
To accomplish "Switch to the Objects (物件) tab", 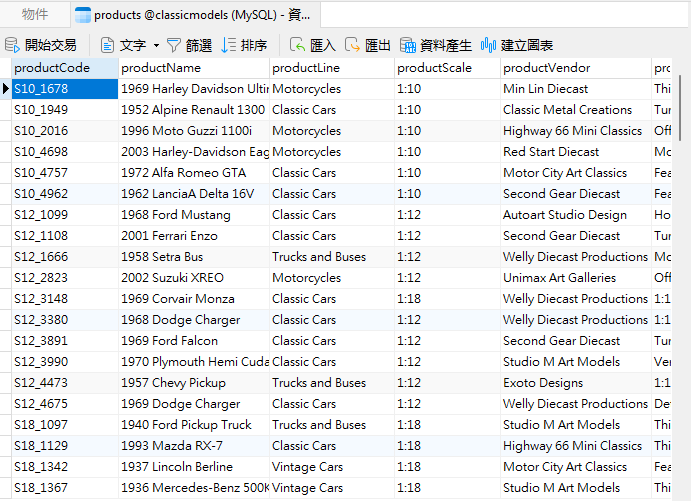I will point(35,15).
